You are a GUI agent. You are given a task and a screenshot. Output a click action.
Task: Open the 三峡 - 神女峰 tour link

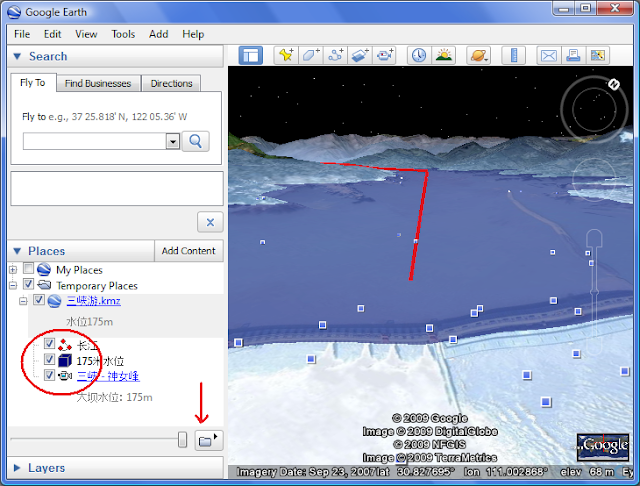tap(108, 376)
